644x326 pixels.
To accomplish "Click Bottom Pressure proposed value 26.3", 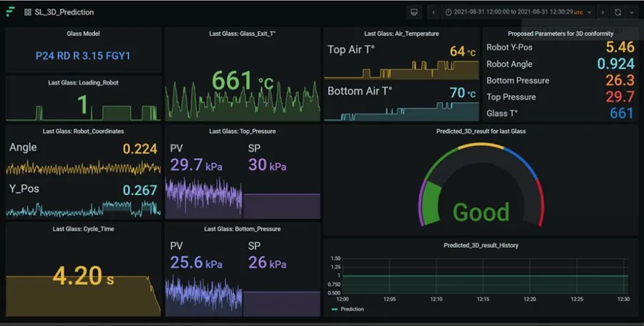I will click(620, 80).
